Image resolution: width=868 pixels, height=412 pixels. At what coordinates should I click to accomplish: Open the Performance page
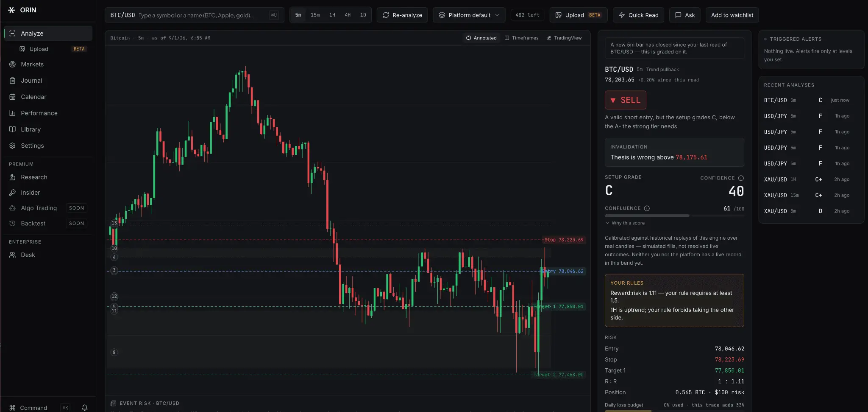(48, 113)
